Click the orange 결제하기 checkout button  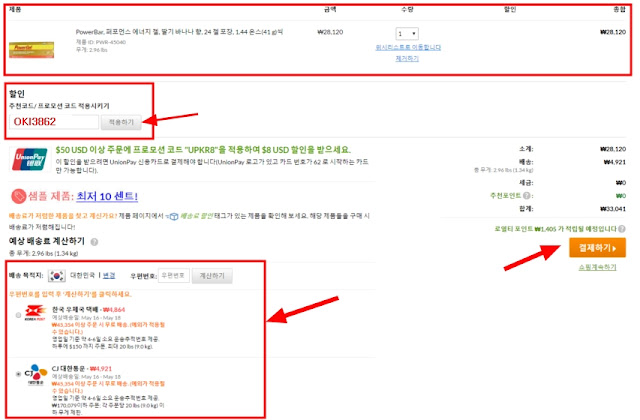597,248
